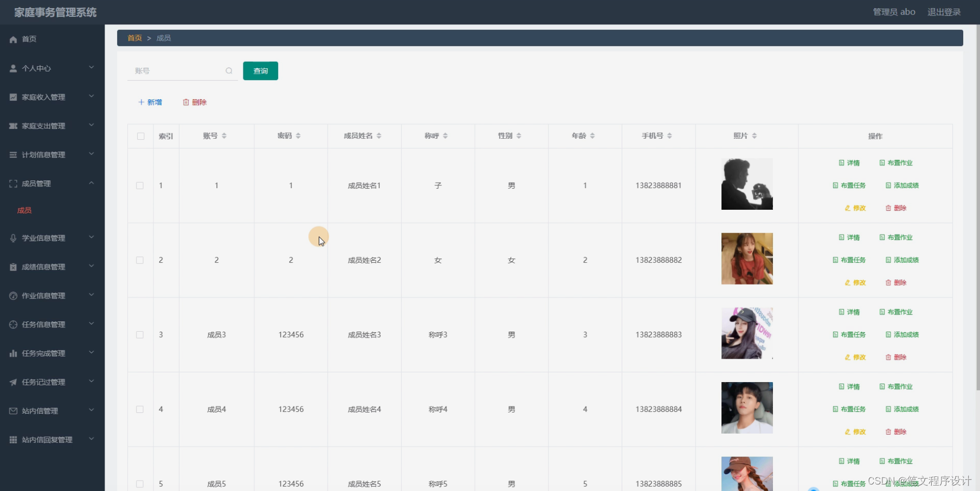Check the row checkbox for 成员姓名5
The image size is (980, 491).
coord(140,484)
